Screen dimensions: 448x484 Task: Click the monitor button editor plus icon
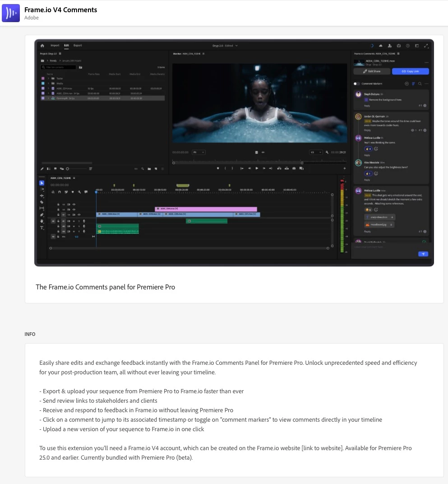pos(345,168)
